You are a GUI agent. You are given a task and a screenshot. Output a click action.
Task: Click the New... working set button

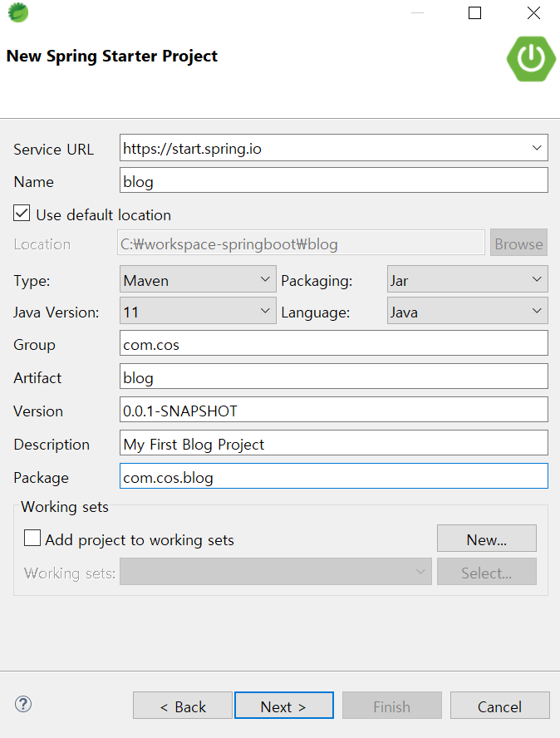487,538
